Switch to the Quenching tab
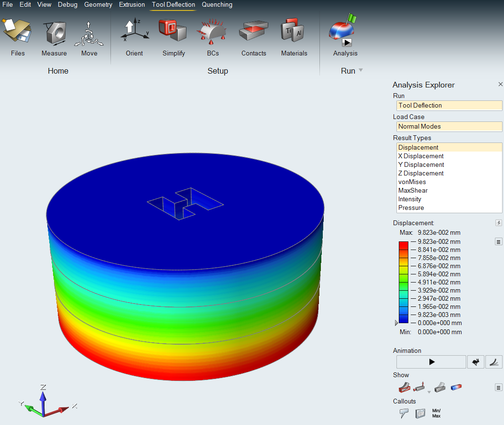Viewport: 504px width, 425px height. [x=217, y=5]
